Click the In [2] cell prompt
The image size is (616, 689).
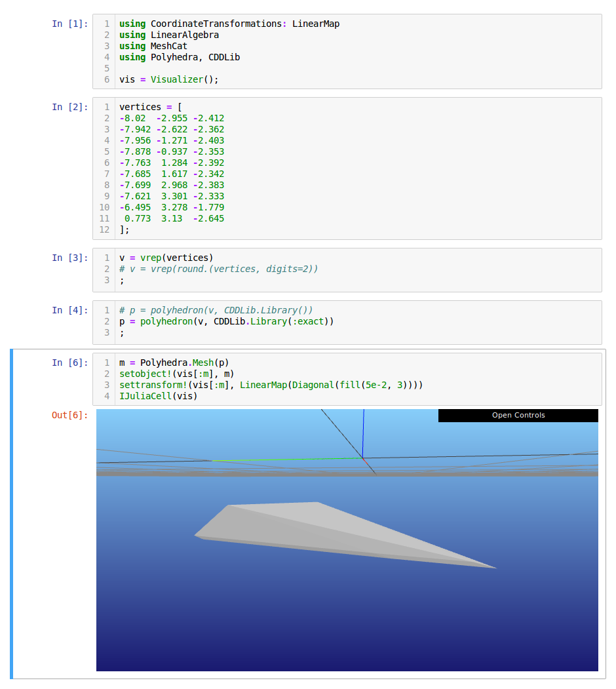tap(70, 107)
